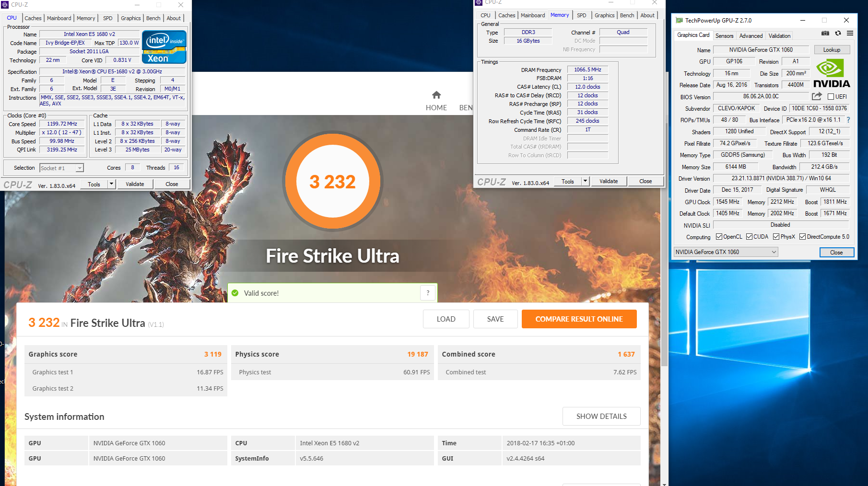Click the Time value 2018-02-17 16:35

coord(540,443)
